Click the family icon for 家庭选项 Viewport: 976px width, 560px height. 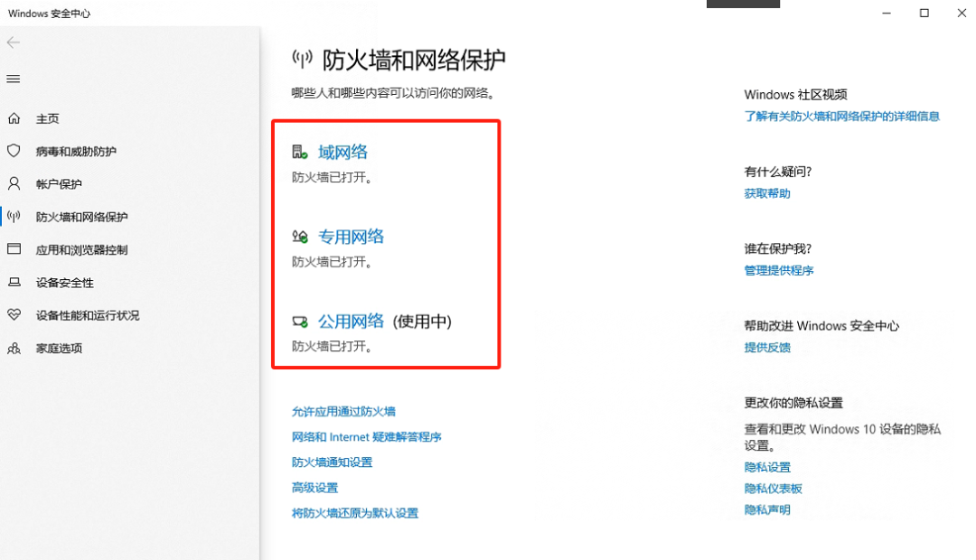tap(14, 348)
